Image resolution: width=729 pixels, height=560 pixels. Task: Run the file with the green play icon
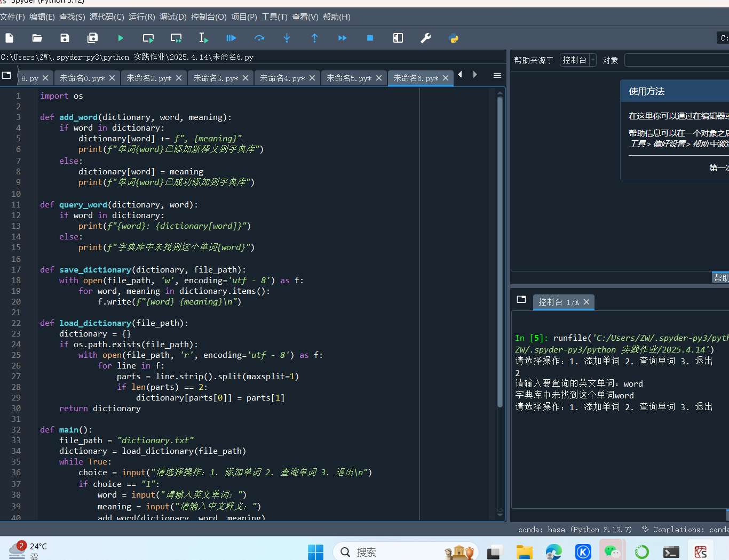point(121,38)
